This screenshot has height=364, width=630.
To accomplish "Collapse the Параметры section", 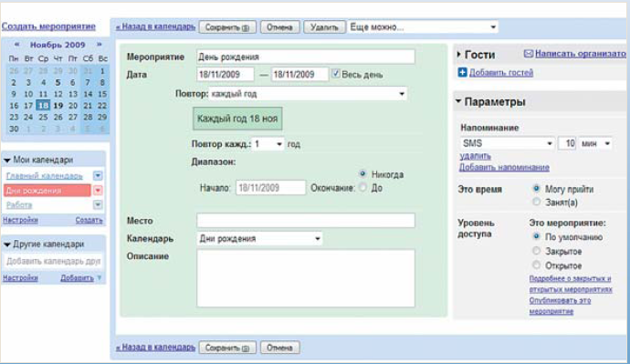I will pos(458,101).
